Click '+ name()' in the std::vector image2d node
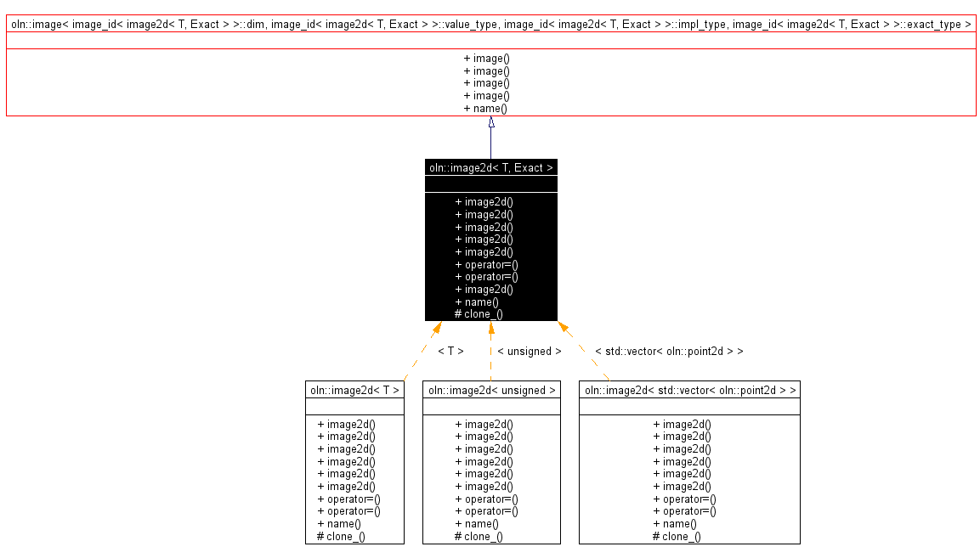980x558 pixels. pos(675,524)
